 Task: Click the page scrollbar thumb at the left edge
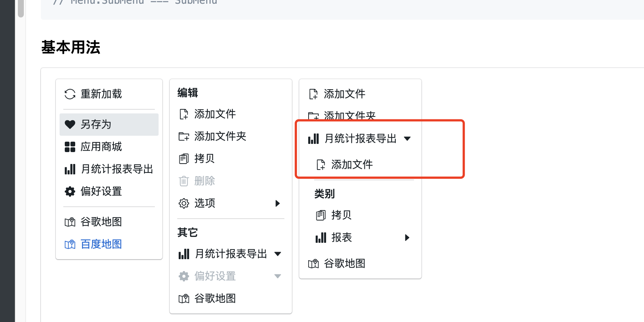[x=21, y=9]
